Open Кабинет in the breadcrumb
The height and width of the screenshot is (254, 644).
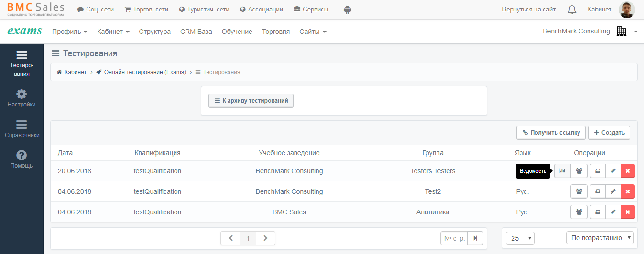click(72, 72)
